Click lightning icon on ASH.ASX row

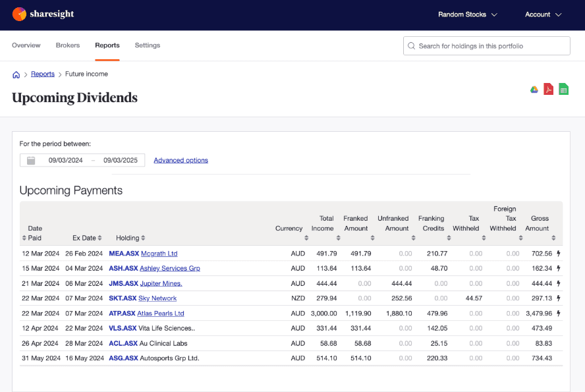coord(559,269)
